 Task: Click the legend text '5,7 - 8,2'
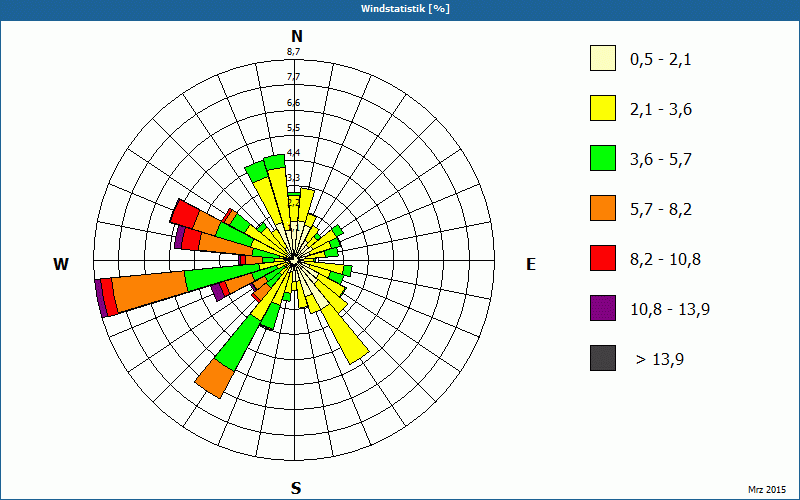[661, 210]
